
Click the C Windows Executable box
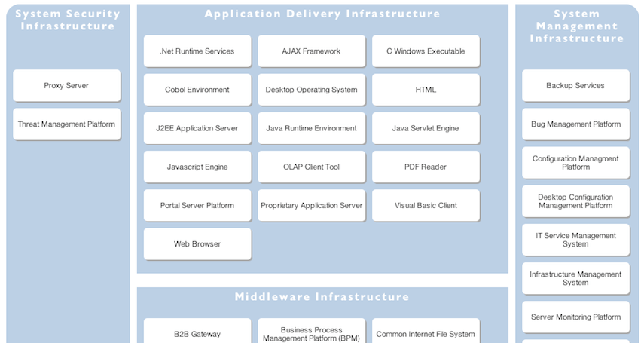click(426, 51)
